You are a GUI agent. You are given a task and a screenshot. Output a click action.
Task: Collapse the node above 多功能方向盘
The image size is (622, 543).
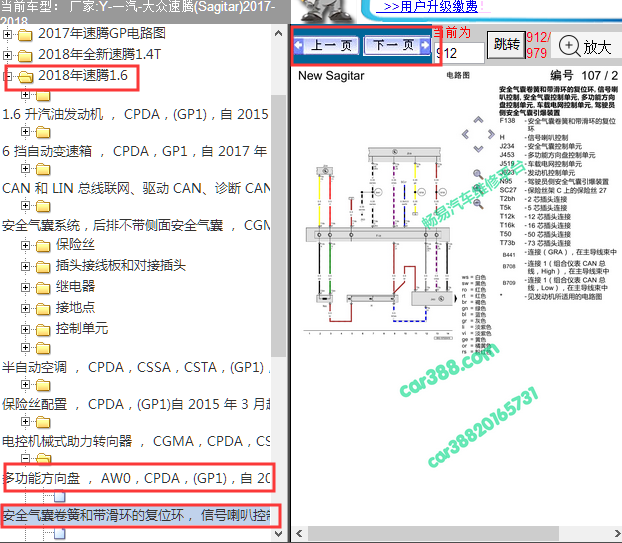25,459
